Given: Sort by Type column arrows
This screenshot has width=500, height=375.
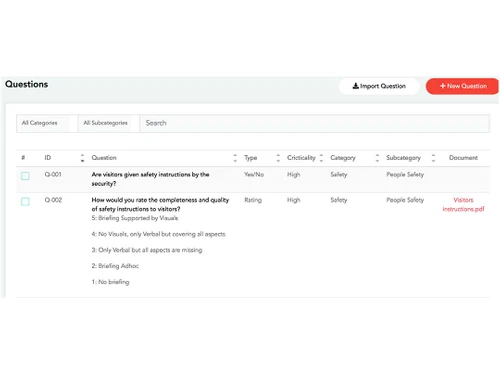Looking at the screenshot, I should coord(278,158).
